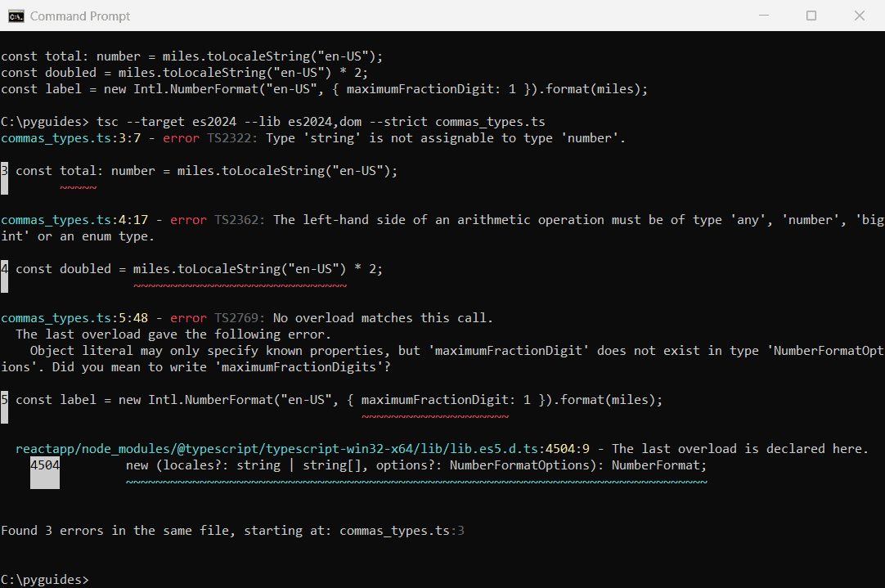This screenshot has height=588, width=885.
Task: Click error code TS2322
Action: coord(228,138)
